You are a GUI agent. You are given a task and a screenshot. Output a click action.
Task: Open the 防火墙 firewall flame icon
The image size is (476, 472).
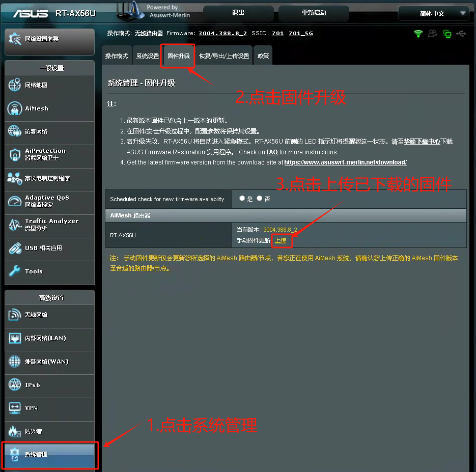pos(15,431)
